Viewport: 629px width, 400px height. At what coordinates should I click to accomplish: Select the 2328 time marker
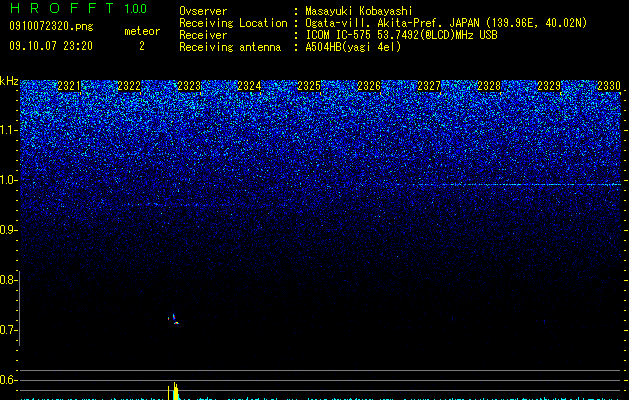coord(489,86)
